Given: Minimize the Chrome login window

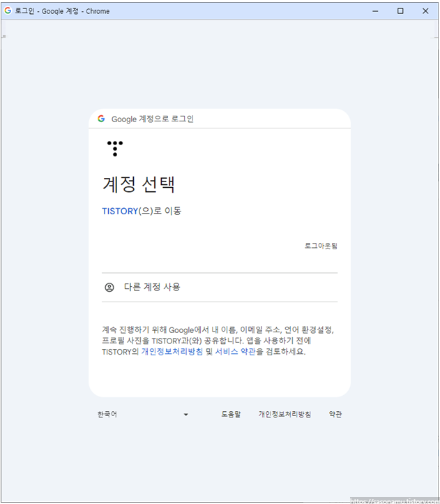Looking at the screenshot, I should click(x=375, y=11).
